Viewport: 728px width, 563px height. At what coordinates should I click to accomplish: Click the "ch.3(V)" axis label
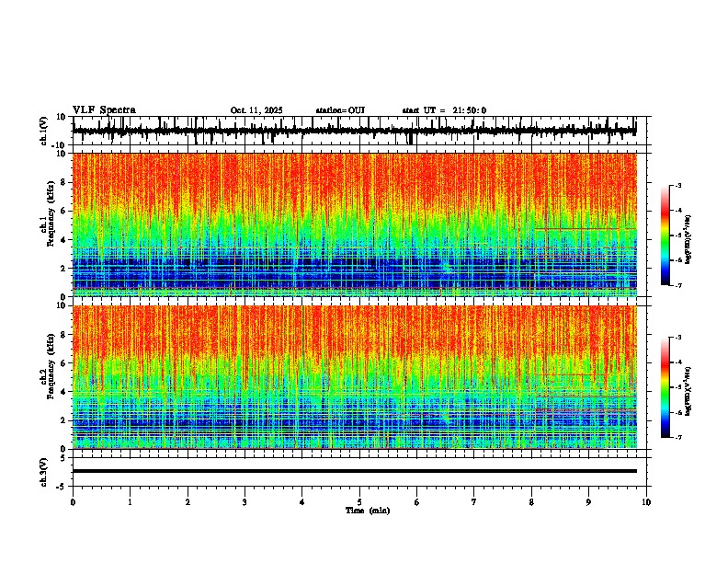click(x=44, y=472)
